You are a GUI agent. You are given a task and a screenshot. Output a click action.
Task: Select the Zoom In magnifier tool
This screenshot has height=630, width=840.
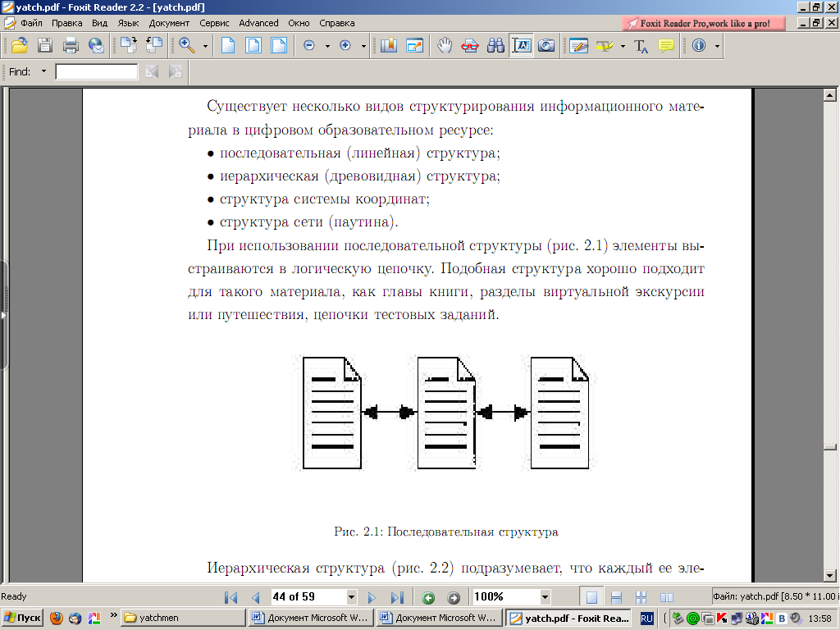[x=187, y=46]
